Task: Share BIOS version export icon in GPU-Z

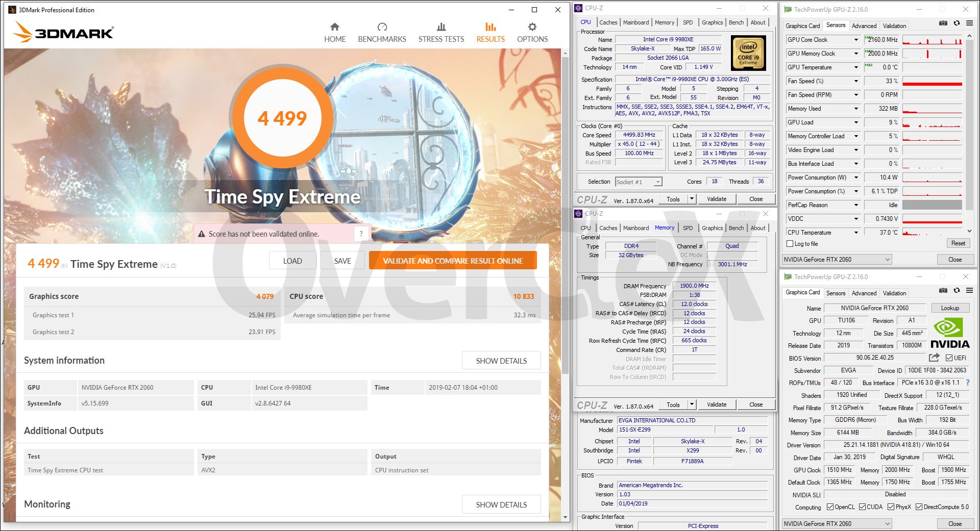Action: tap(934, 358)
